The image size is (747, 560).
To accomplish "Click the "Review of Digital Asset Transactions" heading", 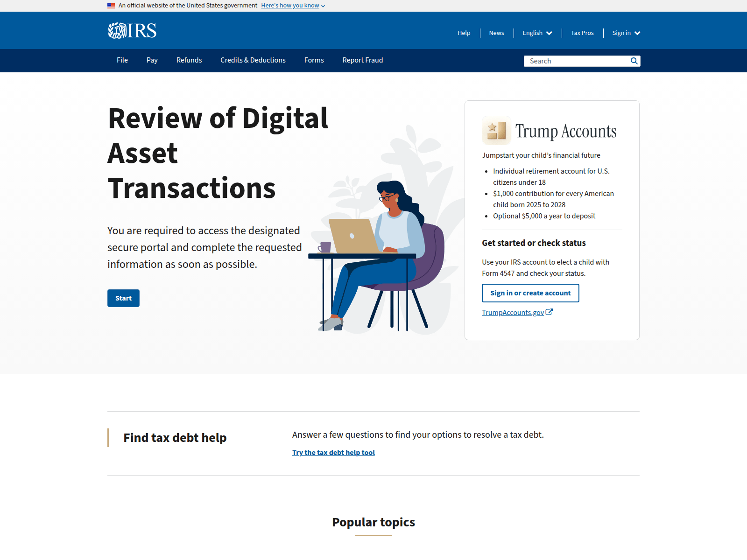I will click(x=218, y=153).
